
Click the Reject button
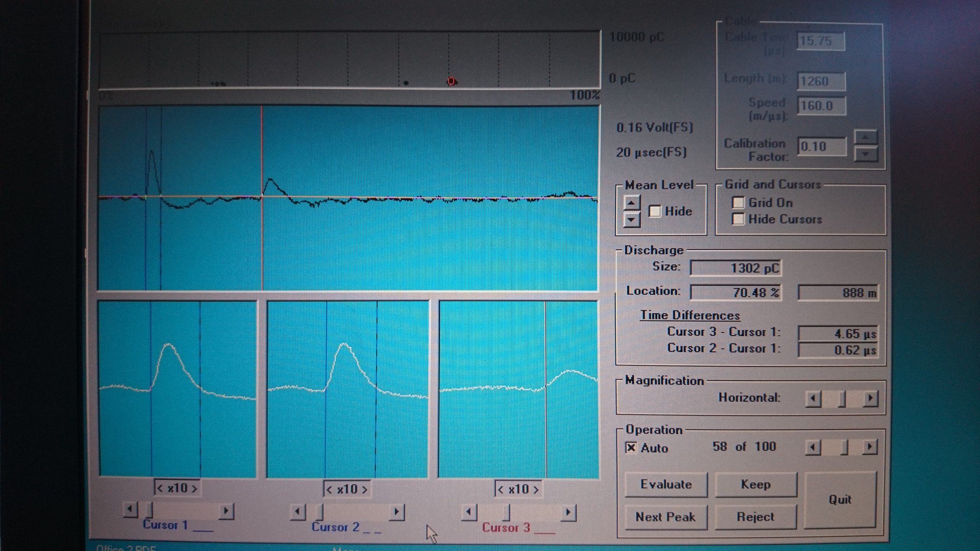click(755, 517)
